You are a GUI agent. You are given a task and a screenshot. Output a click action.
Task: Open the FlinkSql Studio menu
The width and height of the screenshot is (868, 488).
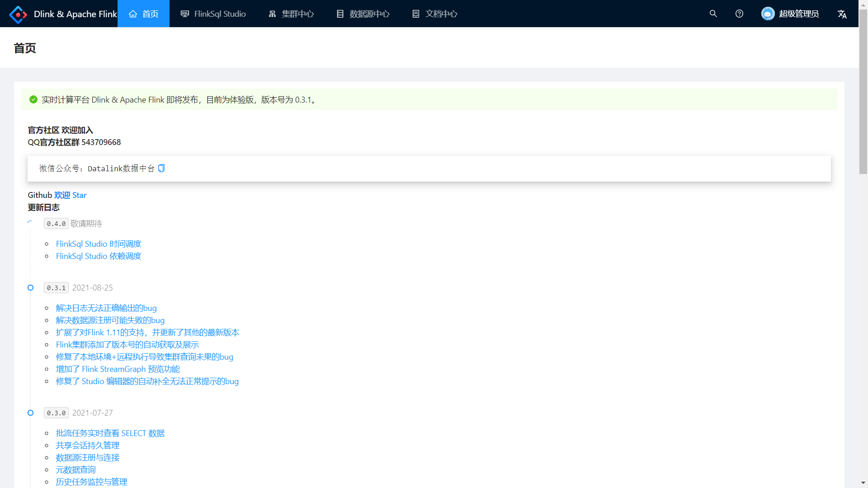tap(213, 14)
